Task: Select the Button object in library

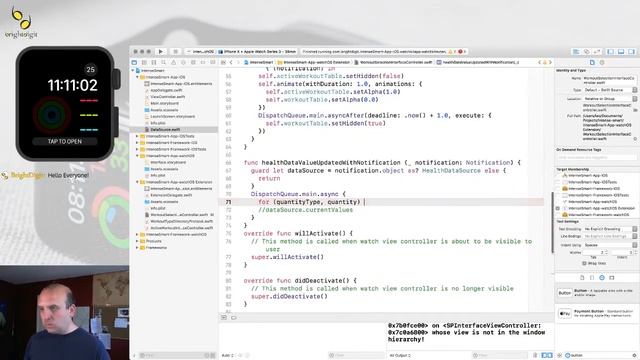Action: click(x=596, y=293)
